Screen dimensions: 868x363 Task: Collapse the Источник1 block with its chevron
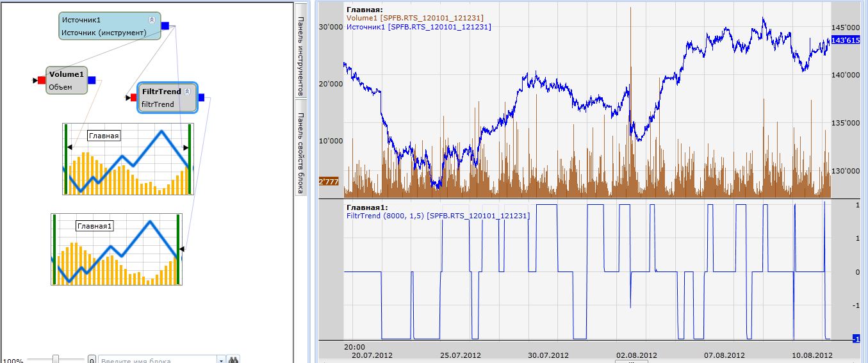click(152, 20)
